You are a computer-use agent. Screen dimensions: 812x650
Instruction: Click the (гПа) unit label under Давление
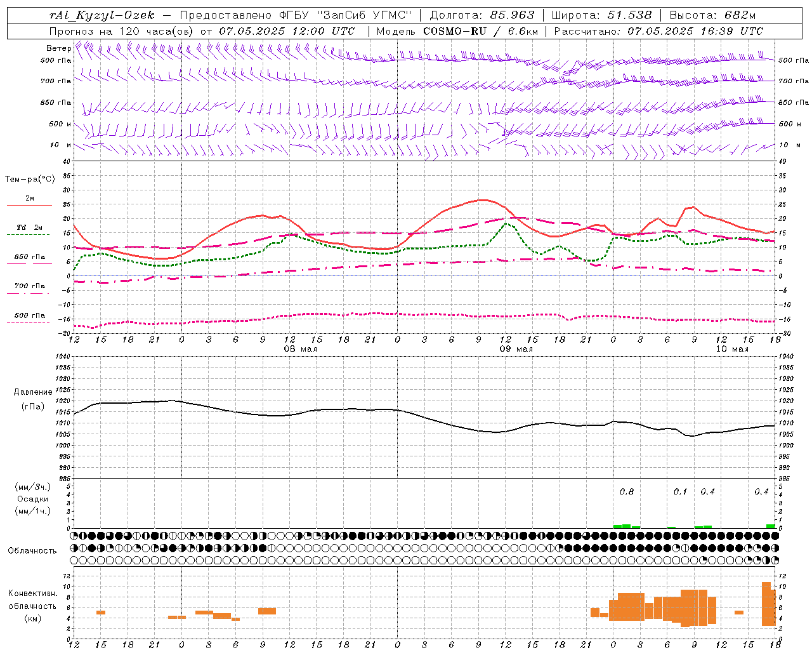(x=33, y=407)
